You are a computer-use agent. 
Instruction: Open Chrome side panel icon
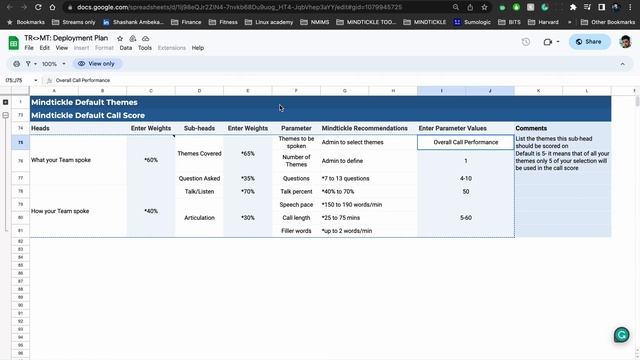click(602, 7)
